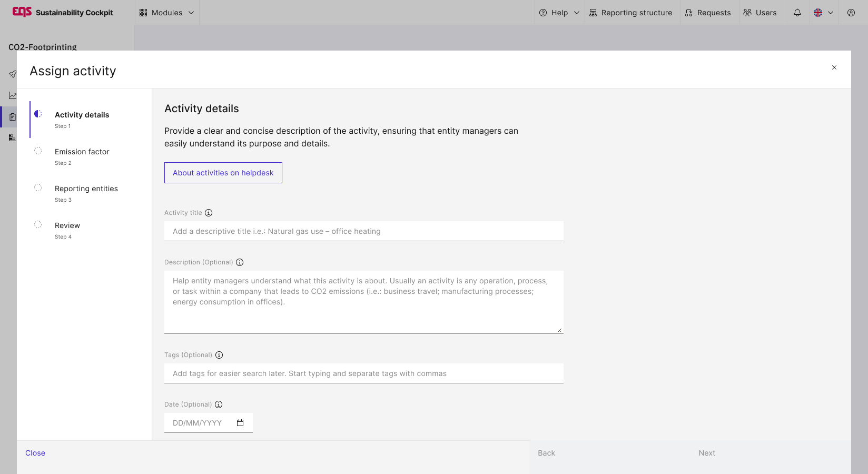The image size is (868, 474).
Task: Select the Reporting entities step
Action: (86, 189)
